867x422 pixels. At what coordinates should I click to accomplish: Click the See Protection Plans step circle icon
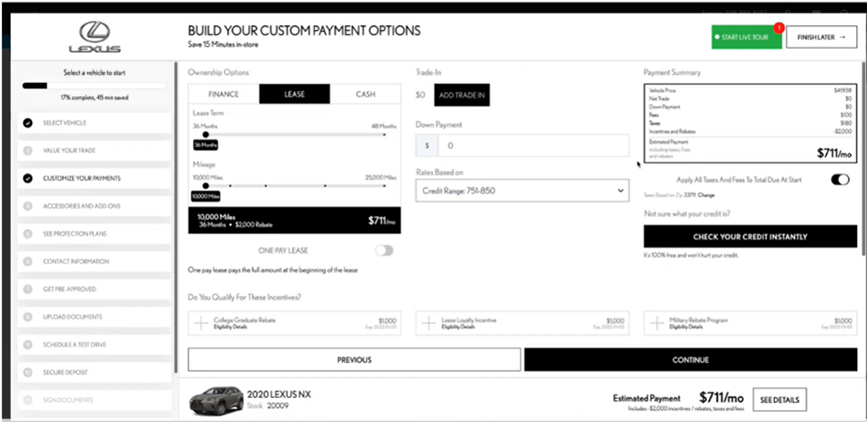pos(28,234)
